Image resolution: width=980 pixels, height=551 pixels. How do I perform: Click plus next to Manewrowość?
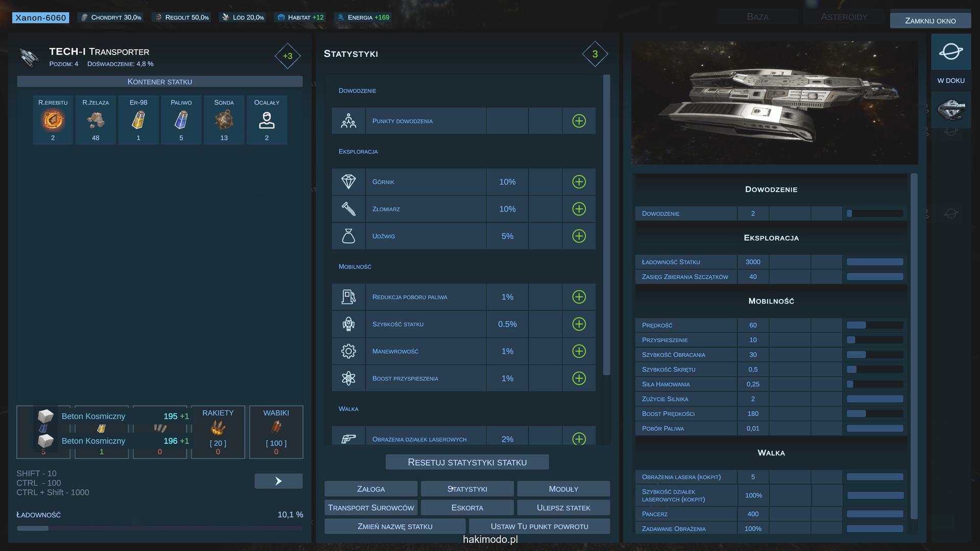click(579, 351)
